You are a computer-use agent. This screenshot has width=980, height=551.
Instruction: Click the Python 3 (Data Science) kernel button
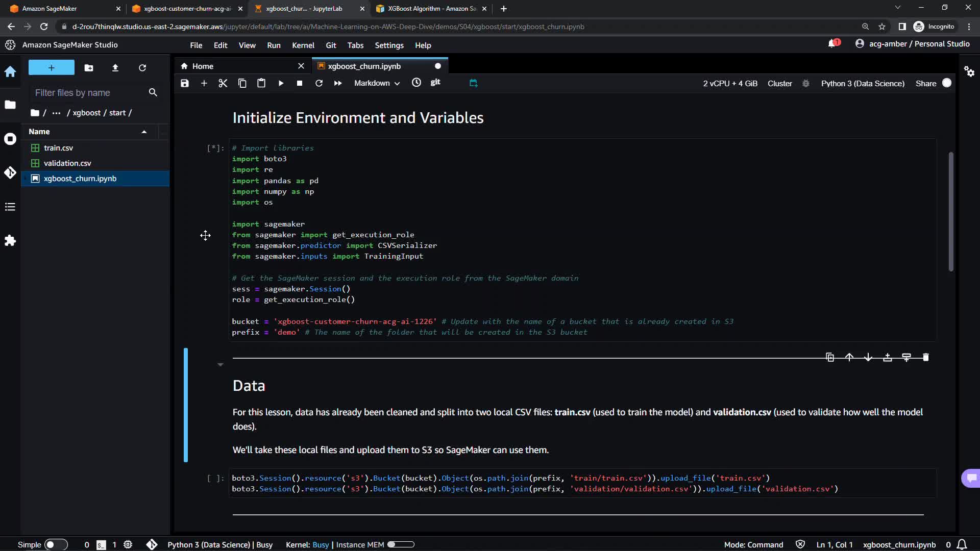click(862, 83)
